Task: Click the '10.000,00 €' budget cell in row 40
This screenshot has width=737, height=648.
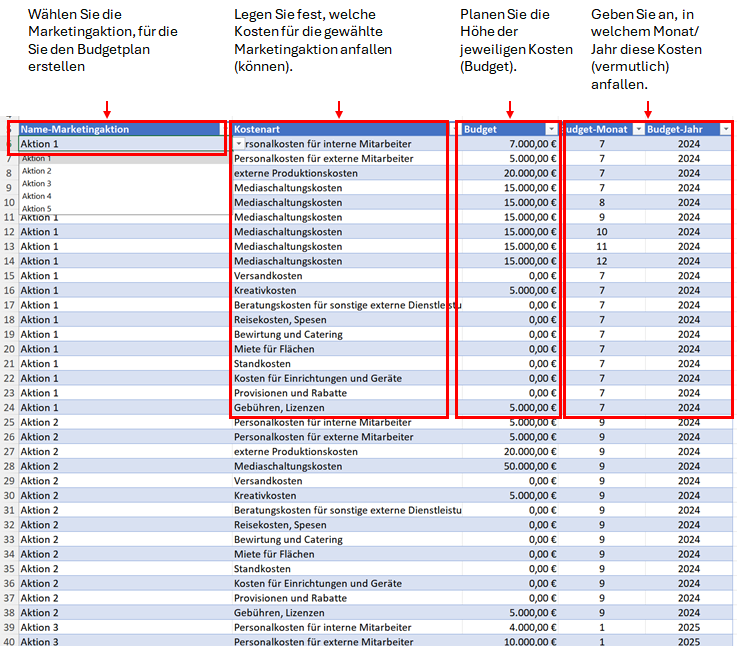Action: (x=510, y=642)
